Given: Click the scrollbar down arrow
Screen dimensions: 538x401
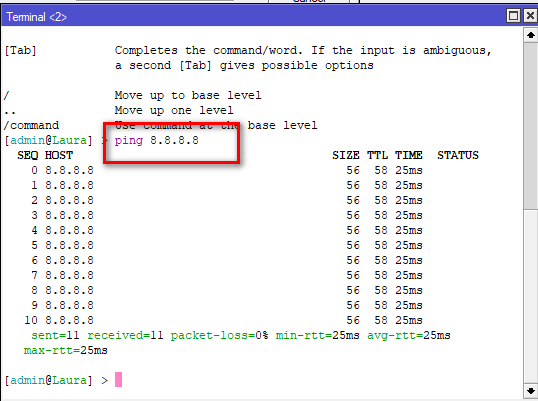Looking at the screenshot, I should coord(531,391).
